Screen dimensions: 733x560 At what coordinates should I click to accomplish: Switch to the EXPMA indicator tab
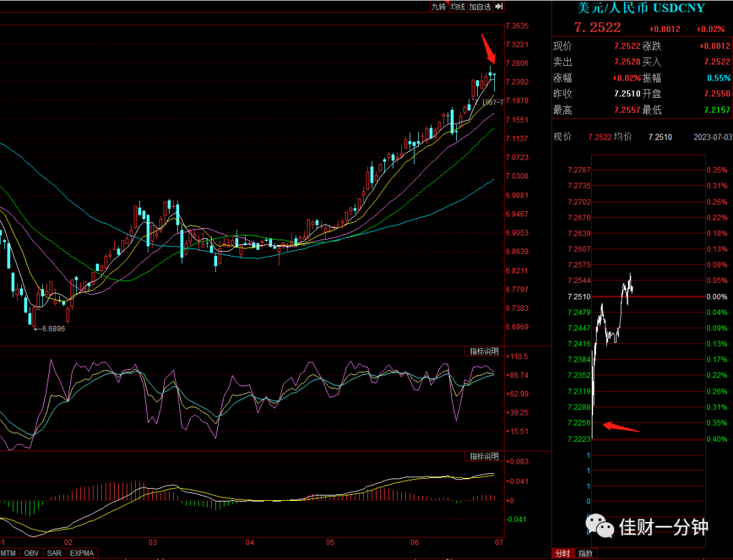[82, 553]
